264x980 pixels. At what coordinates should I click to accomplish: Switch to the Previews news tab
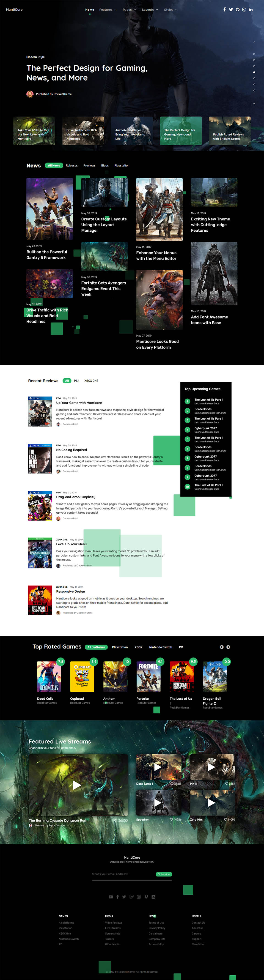[89, 166]
